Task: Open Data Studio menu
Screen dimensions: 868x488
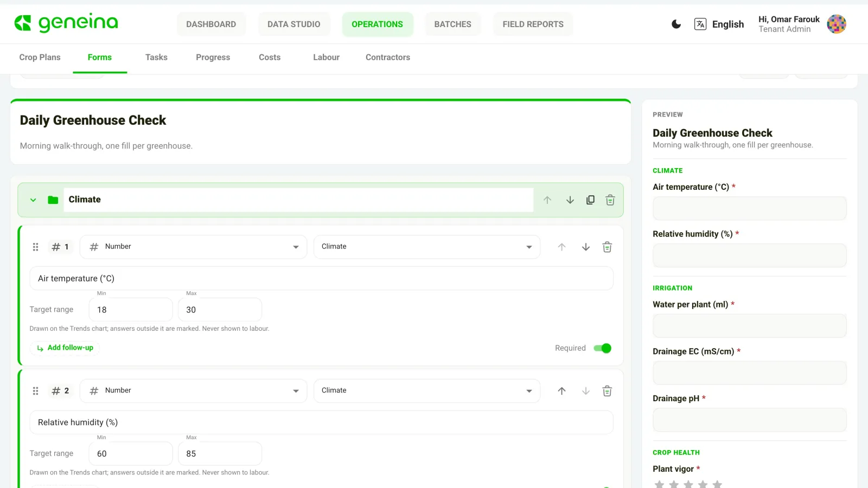Action: pyautogui.click(x=294, y=24)
